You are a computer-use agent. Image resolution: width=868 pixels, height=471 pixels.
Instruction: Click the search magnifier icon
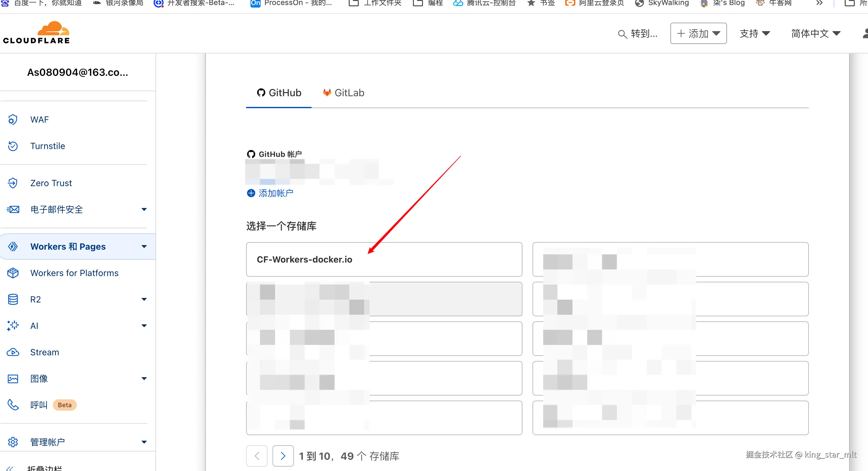[622, 34]
